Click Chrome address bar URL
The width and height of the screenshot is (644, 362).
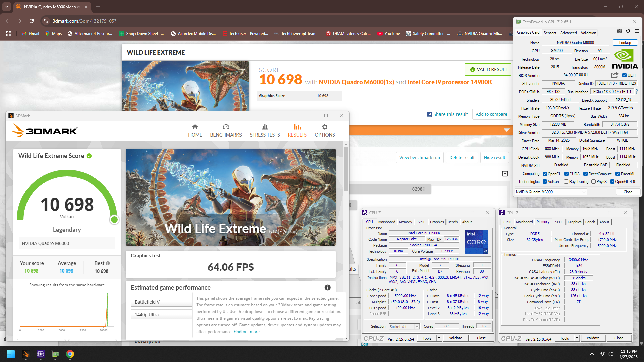coord(84,21)
